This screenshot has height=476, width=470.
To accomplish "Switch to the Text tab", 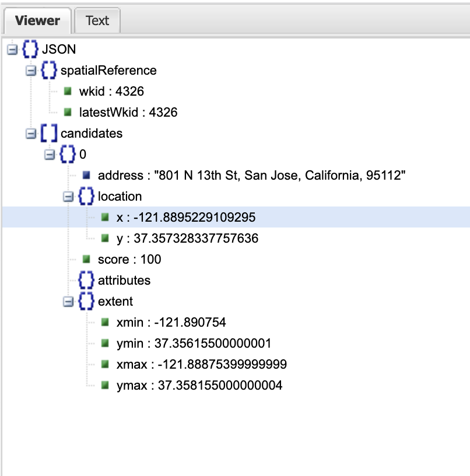I will 97,21.
